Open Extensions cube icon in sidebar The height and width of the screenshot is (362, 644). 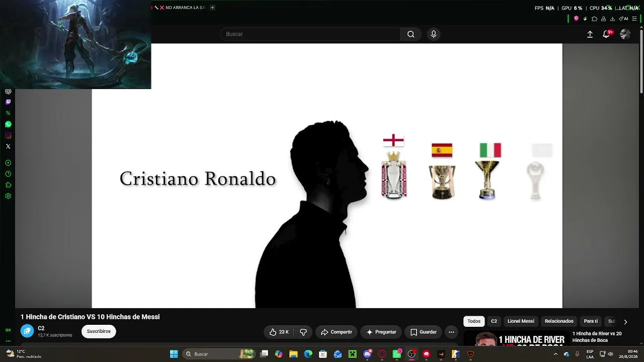tap(8, 185)
